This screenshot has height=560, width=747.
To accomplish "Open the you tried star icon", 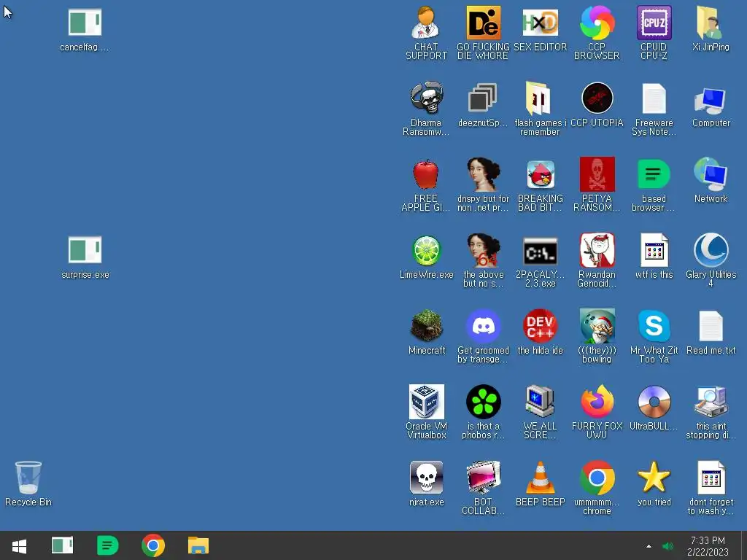I will click(x=654, y=477).
